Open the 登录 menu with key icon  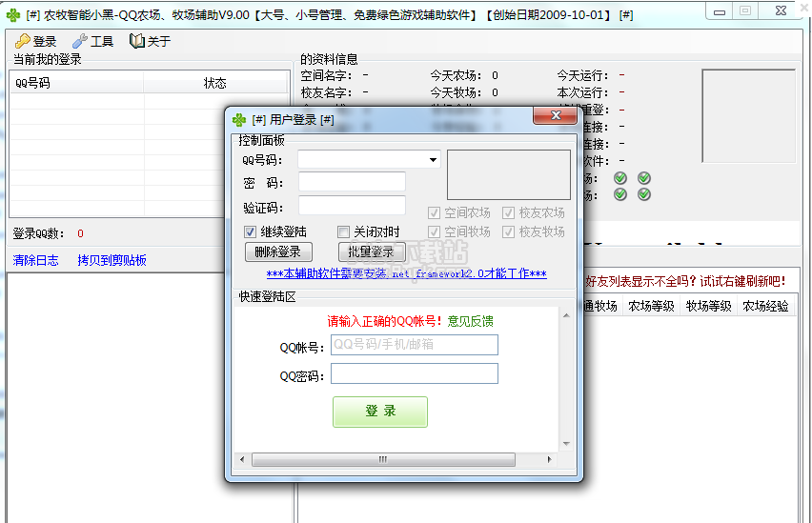pyautogui.click(x=35, y=41)
